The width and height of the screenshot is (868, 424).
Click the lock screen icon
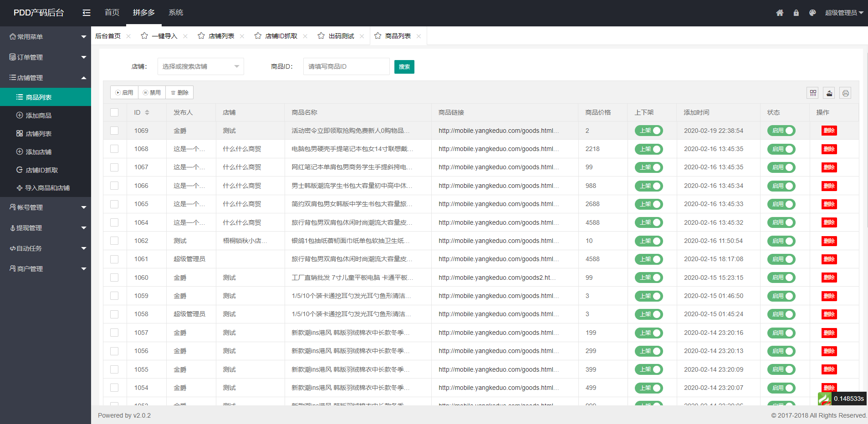point(796,13)
